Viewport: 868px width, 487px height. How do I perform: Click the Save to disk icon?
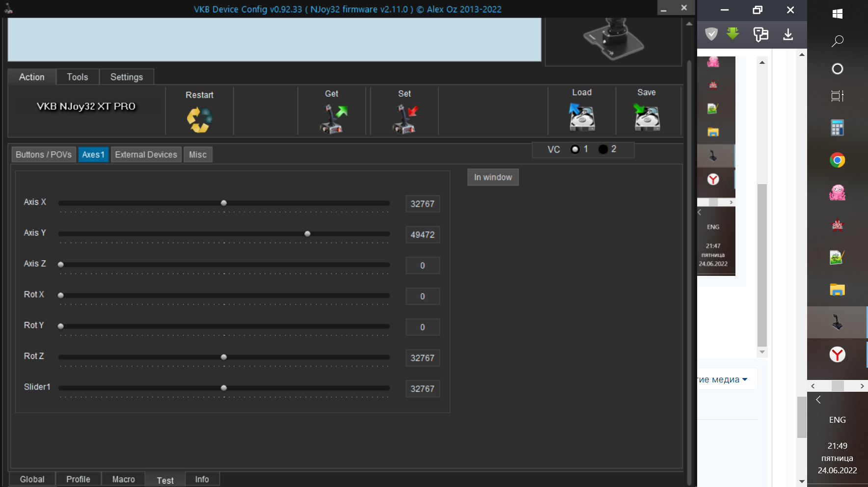tap(647, 117)
